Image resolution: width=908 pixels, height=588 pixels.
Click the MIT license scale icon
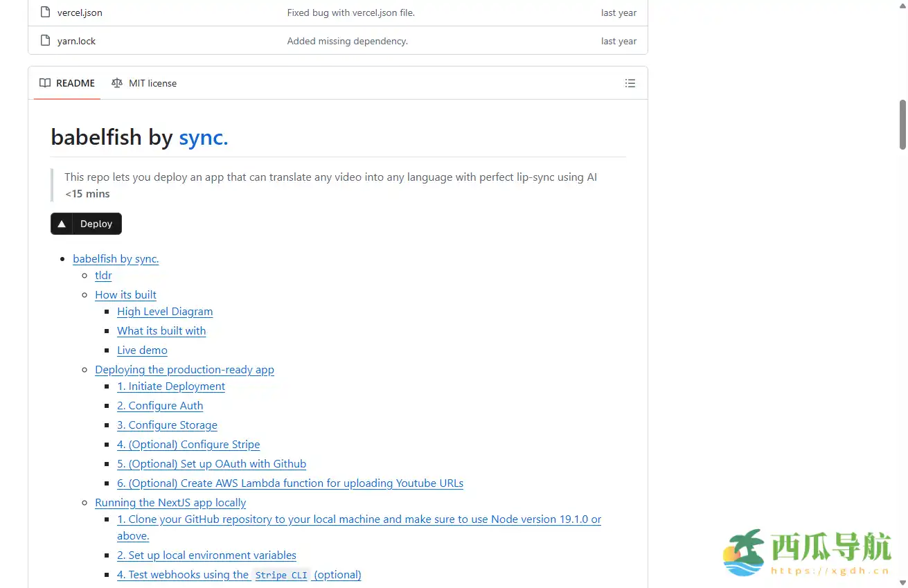[x=117, y=83]
